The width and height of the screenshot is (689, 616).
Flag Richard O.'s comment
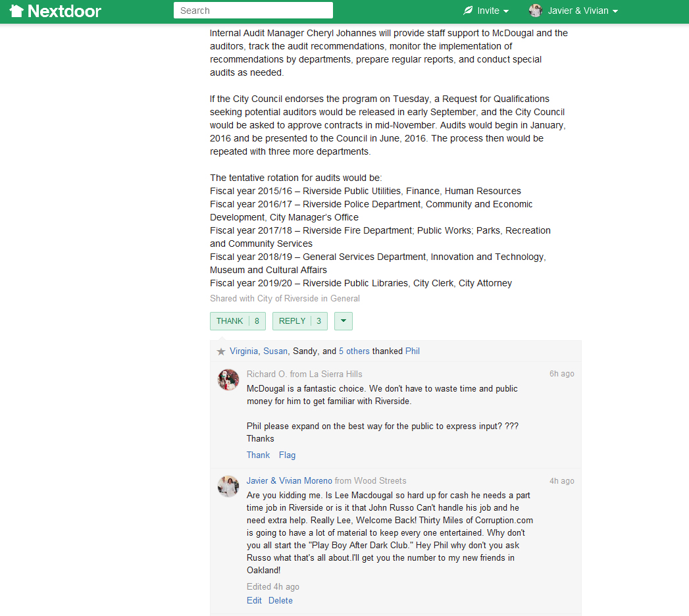[287, 455]
